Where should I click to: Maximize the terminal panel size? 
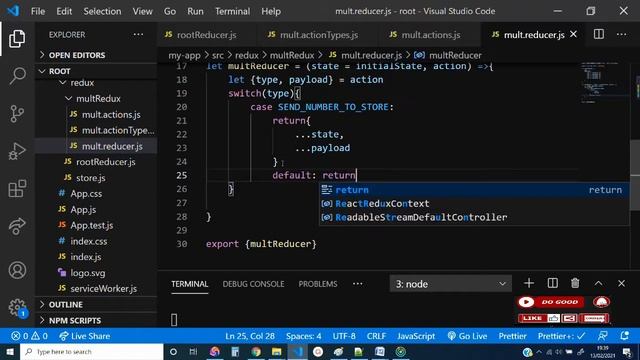[x=598, y=283]
